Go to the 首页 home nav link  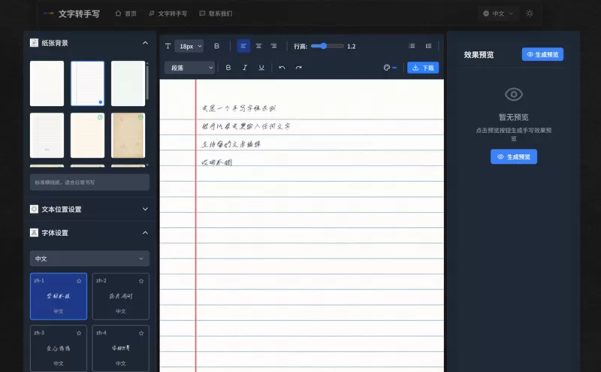click(x=126, y=13)
